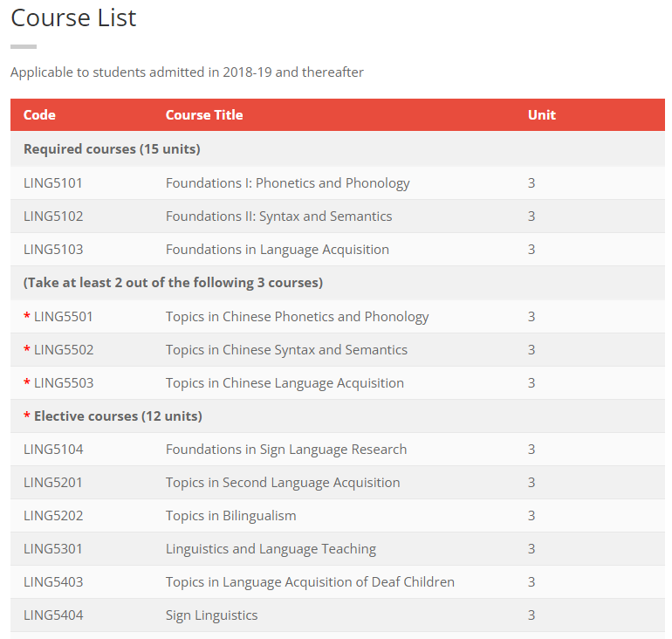Click Topics in Chinese Syntax and Semantics
This screenshot has width=672, height=639.
pyautogui.click(x=286, y=350)
